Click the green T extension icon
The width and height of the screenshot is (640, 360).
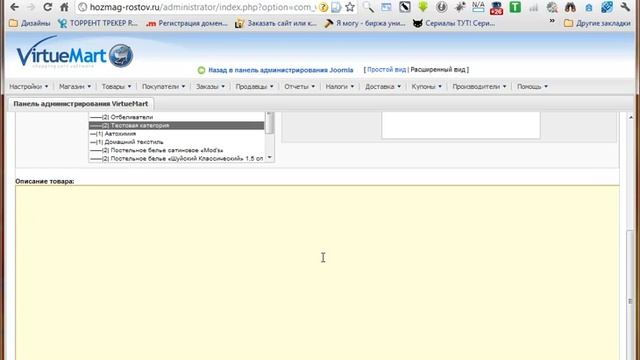515,7
